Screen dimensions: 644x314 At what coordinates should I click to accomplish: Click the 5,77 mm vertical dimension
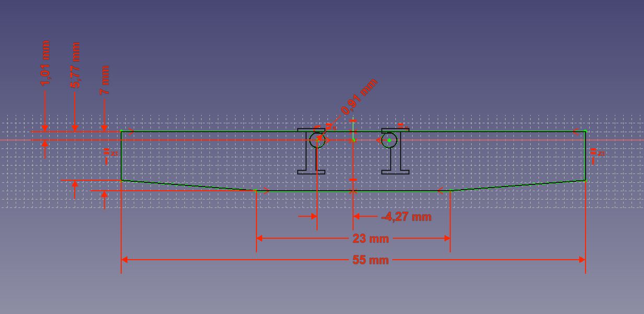tap(75, 65)
